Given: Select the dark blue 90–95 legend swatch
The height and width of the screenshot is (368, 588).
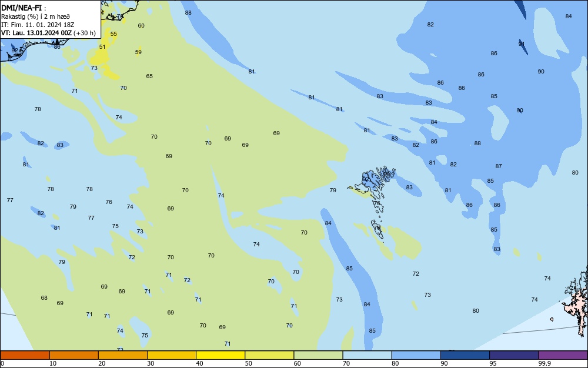Looking at the screenshot, I should [x=465, y=355].
